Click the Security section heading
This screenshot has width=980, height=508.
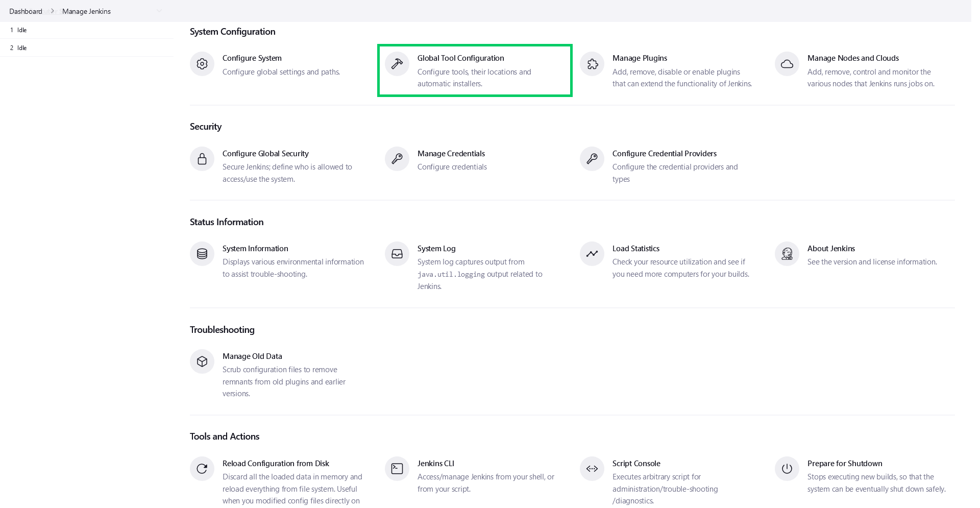[206, 127]
